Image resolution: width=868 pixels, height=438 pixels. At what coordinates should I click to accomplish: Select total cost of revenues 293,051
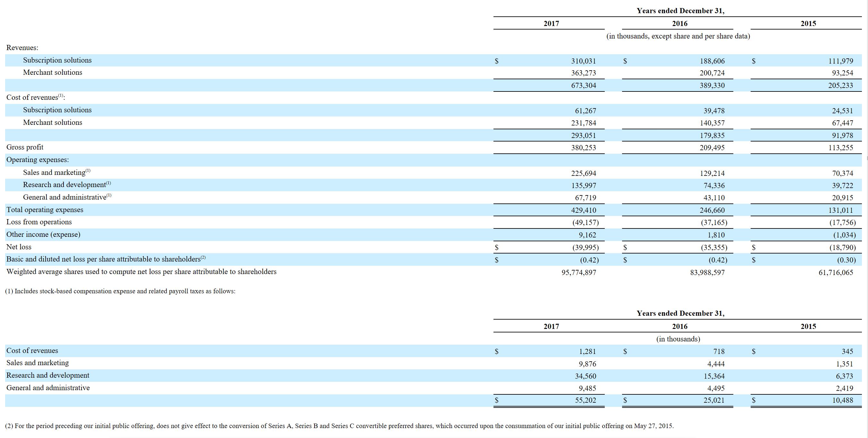(x=583, y=135)
